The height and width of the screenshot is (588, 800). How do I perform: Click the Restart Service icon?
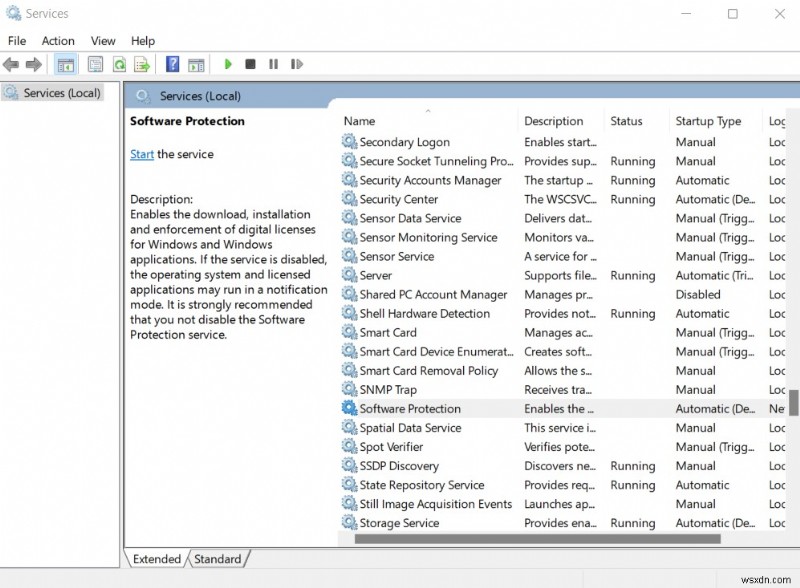point(297,65)
